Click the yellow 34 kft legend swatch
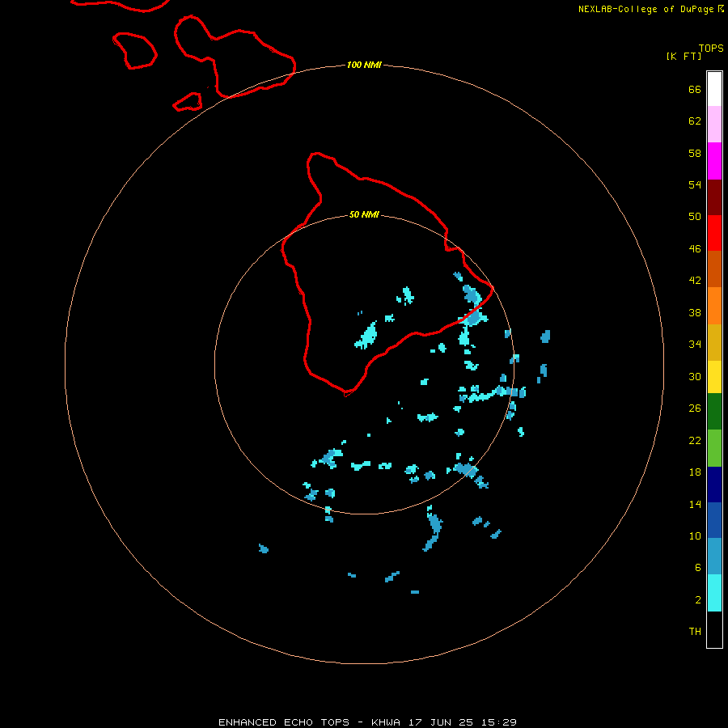This screenshot has height=728, width=728. point(714,377)
